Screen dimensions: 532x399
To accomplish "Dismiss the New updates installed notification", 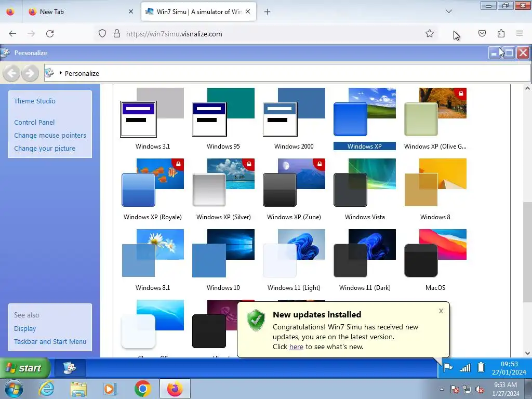I will [x=441, y=311].
